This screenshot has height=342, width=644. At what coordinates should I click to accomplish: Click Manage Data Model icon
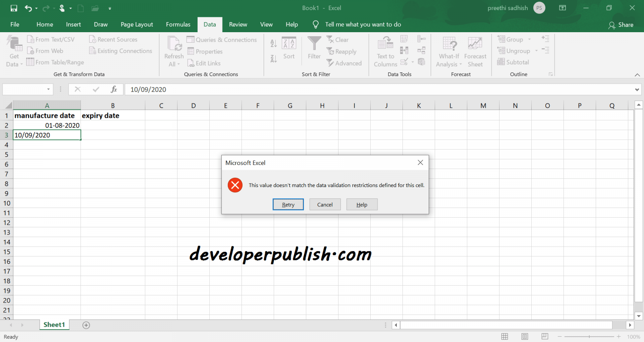click(x=421, y=62)
